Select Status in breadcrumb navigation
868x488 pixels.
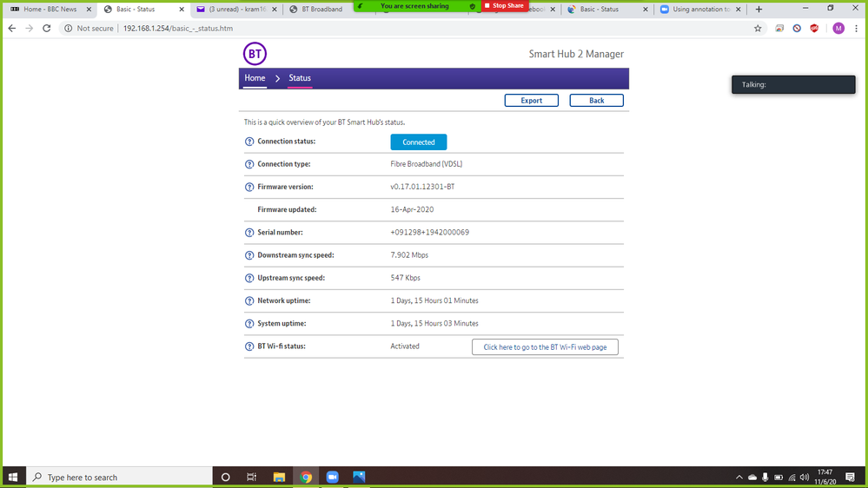pos(300,78)
